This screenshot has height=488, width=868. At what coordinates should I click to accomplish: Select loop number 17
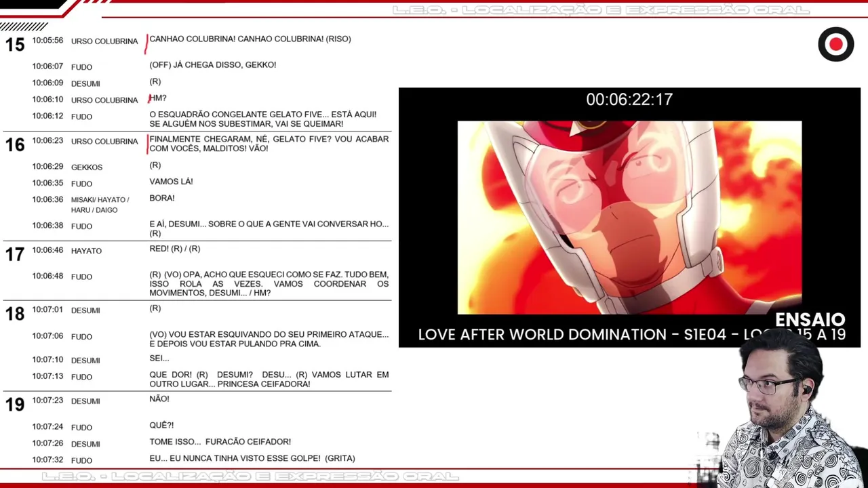[15, 254]
